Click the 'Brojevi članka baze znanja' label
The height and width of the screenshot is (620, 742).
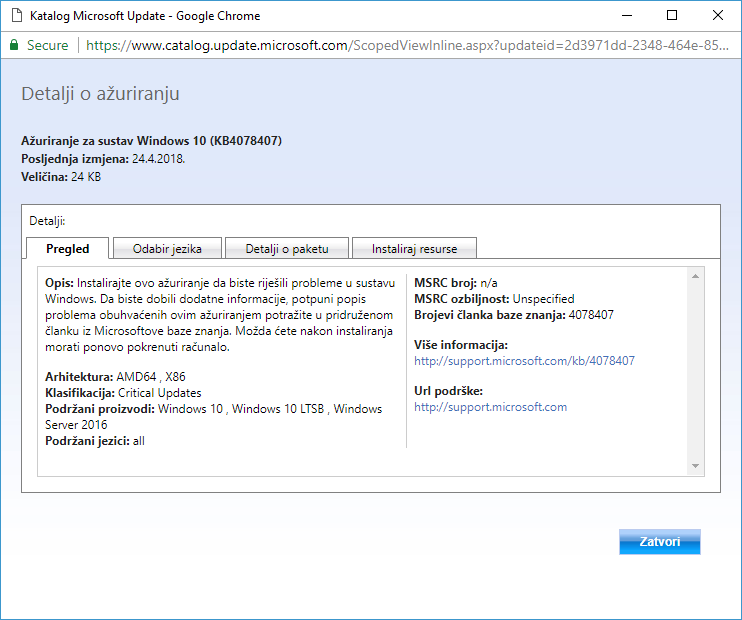[490, 315]
